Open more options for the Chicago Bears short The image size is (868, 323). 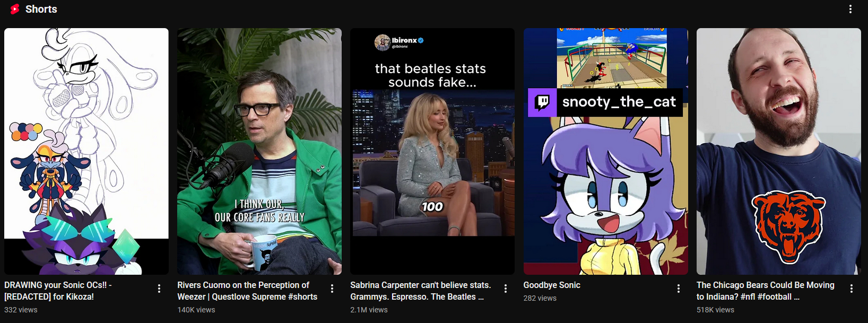pos(852,289)
